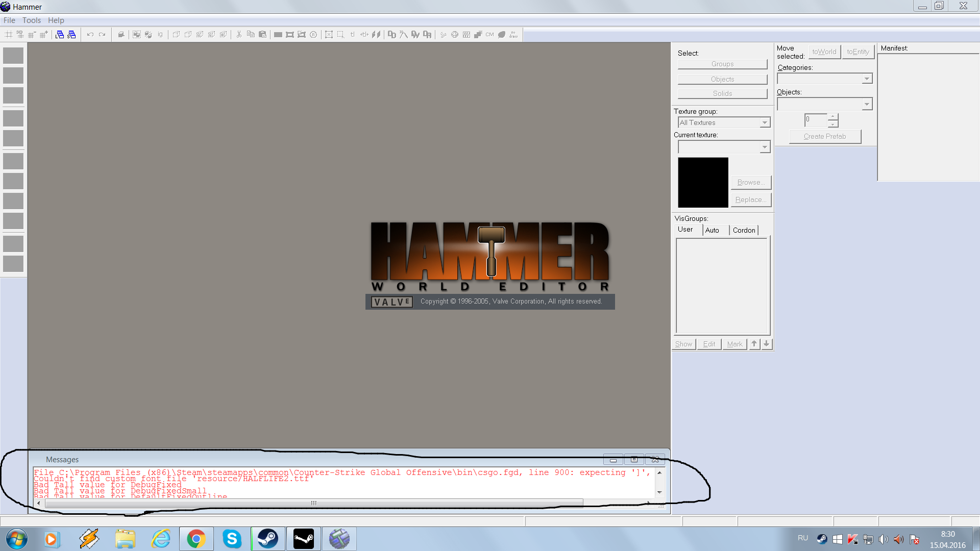Click the carve tool icon
The width and height of the screenshot is (980, 551).
(x=121, y=35)
